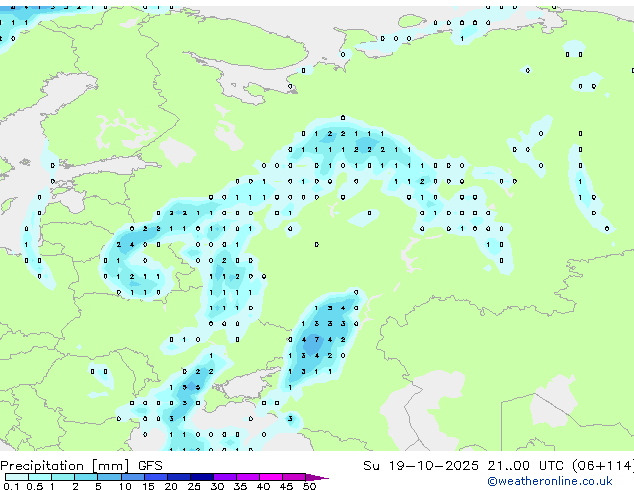Viewport: 634px width, 490px height.
Task: Click the 10 legend scale label
Action: (125, 486)
